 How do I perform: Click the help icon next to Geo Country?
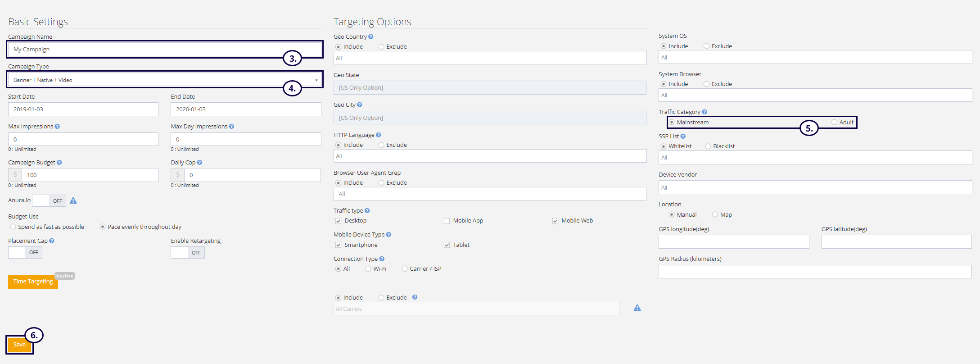pyautogui.click(x=370, y=37)
